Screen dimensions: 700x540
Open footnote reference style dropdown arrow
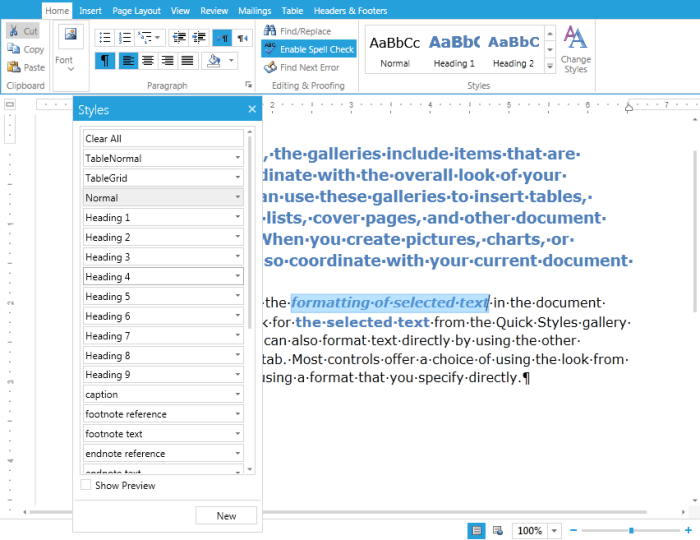pyautogui.click(x=238, y=414)
